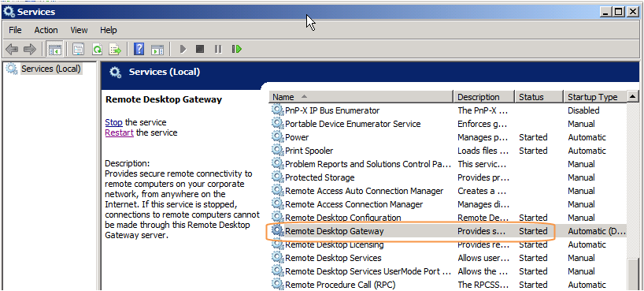Click the Stop the service link
The width and height of the screenshot is (644, 291).
coord(114,122)
